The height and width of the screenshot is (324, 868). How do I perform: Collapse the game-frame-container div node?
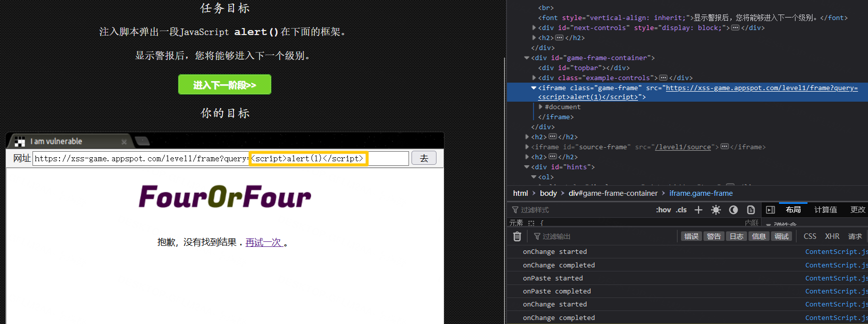pos(526,58)
